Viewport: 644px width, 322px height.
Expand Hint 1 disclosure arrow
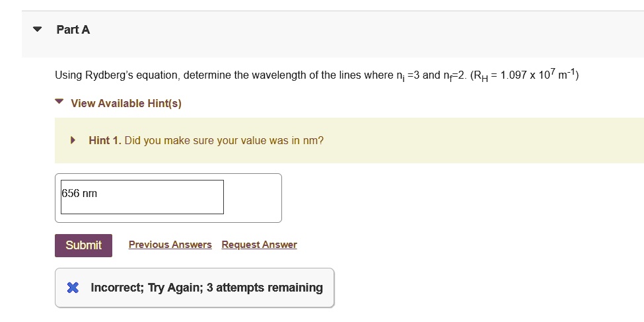tap(73, 140)
